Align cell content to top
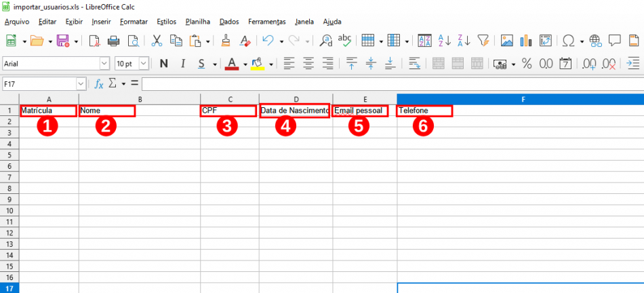 coord(351,64)
